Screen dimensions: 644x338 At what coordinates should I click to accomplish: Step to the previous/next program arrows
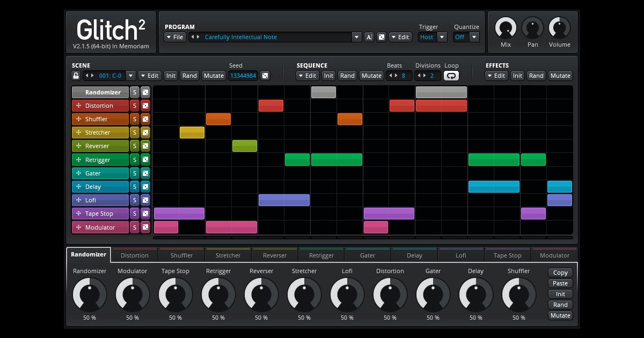195,37
